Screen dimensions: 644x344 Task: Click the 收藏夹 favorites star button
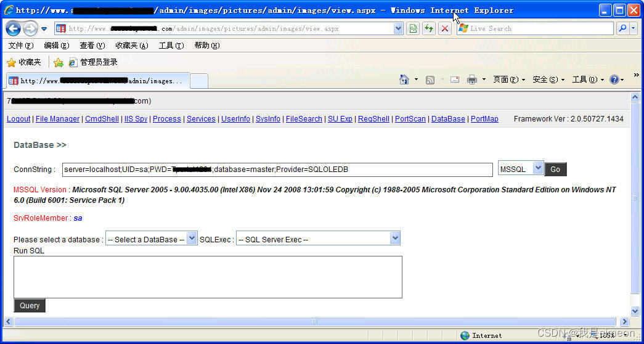click(x=24, y=62)
